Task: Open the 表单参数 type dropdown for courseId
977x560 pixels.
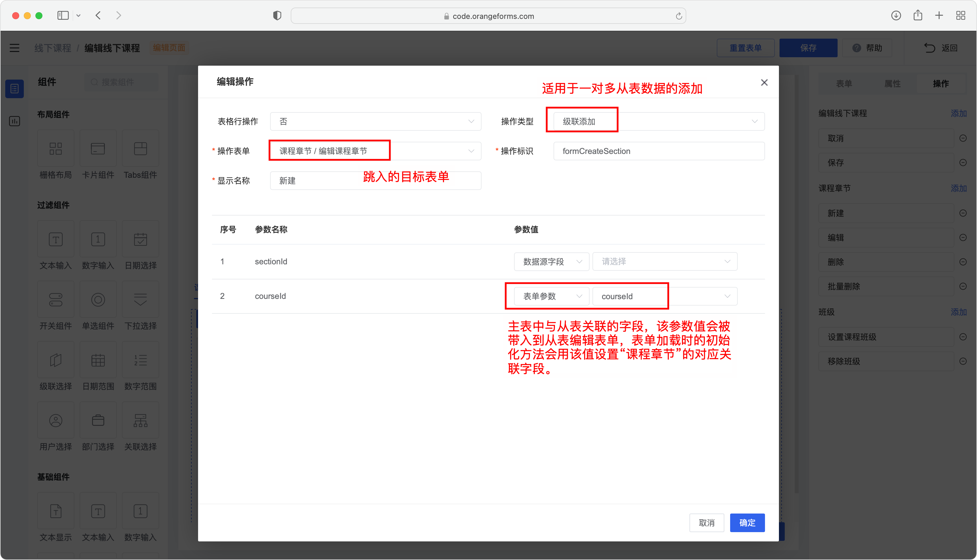Action: (x=551, y=296)
